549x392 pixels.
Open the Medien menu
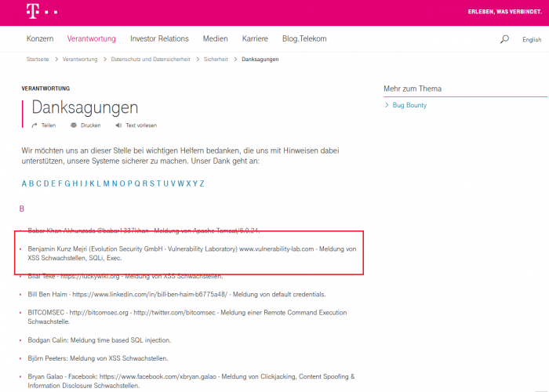(216, 39)
